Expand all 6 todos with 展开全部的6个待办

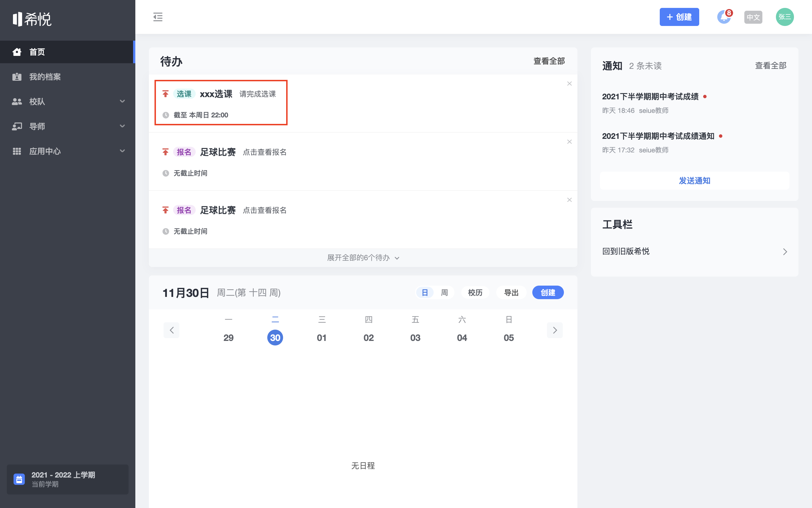[363, 258]
